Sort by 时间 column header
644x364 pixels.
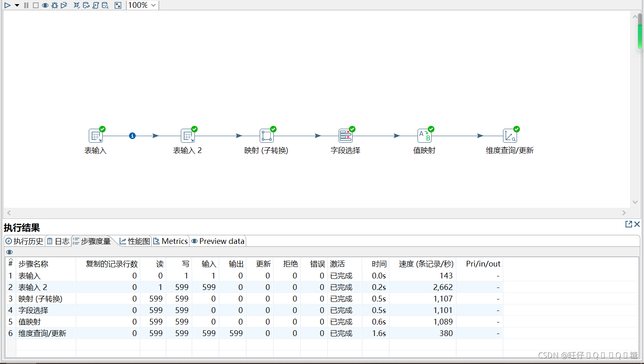[x=376, y=264]
